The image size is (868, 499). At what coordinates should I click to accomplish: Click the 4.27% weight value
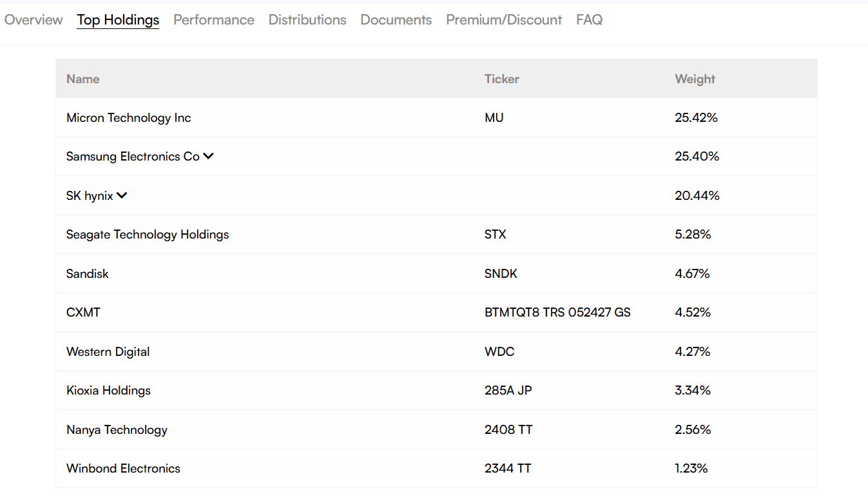click(693, 351)
